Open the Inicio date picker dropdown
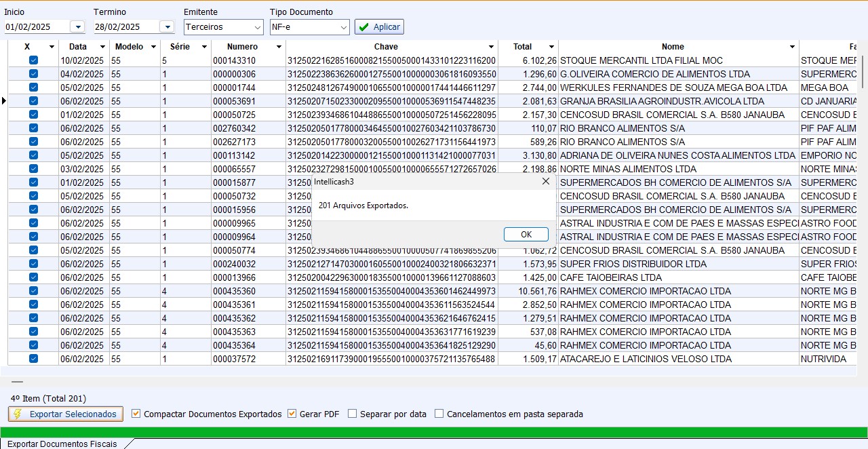Screen dimensions: 868x449 [x=77, y=26]
